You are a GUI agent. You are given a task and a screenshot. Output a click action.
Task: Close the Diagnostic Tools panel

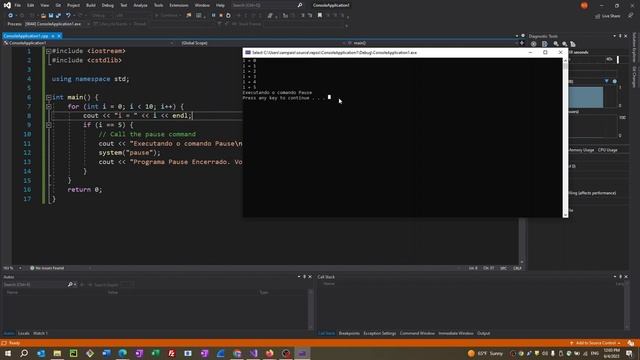pos(626,36)
